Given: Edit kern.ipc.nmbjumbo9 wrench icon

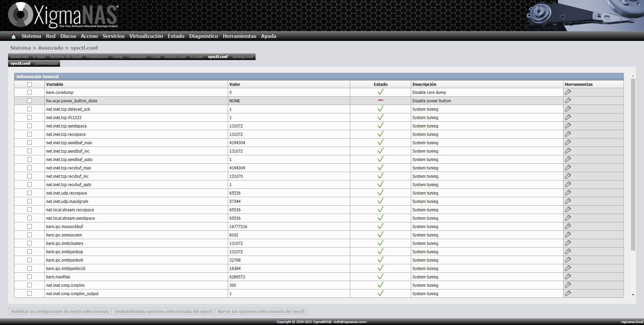Looking at the screenshot, I should click(x=568, y=260).
